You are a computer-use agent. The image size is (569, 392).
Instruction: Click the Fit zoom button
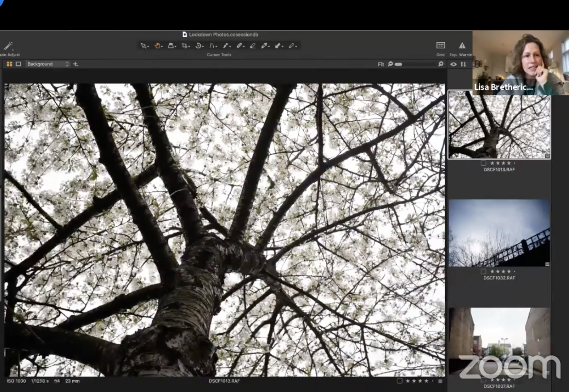(x=381, y=64)
